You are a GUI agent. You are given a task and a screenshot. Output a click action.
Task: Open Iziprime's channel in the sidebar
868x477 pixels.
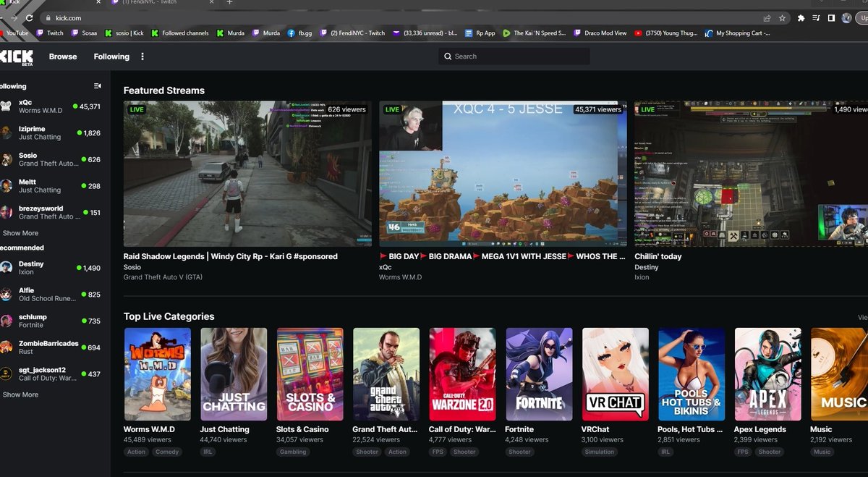51,133
